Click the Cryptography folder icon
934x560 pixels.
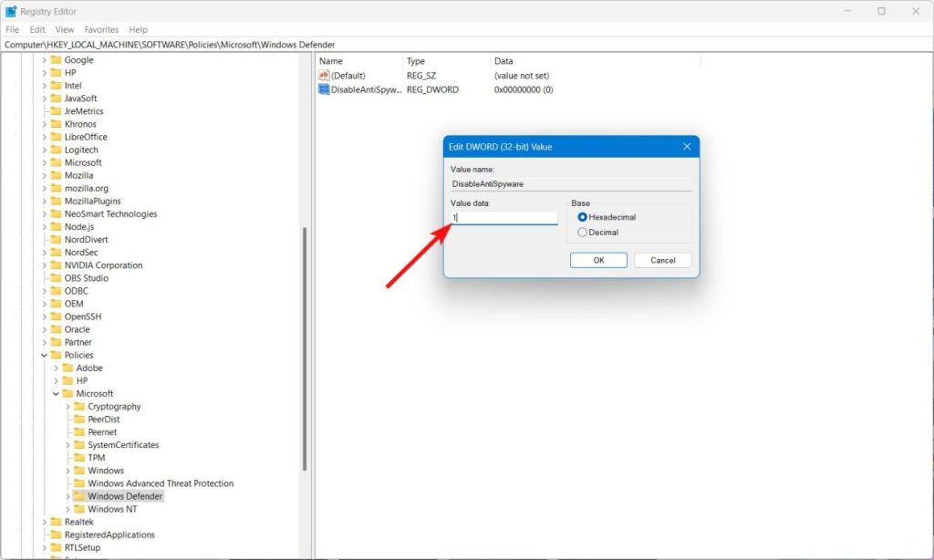pos(79,406)
